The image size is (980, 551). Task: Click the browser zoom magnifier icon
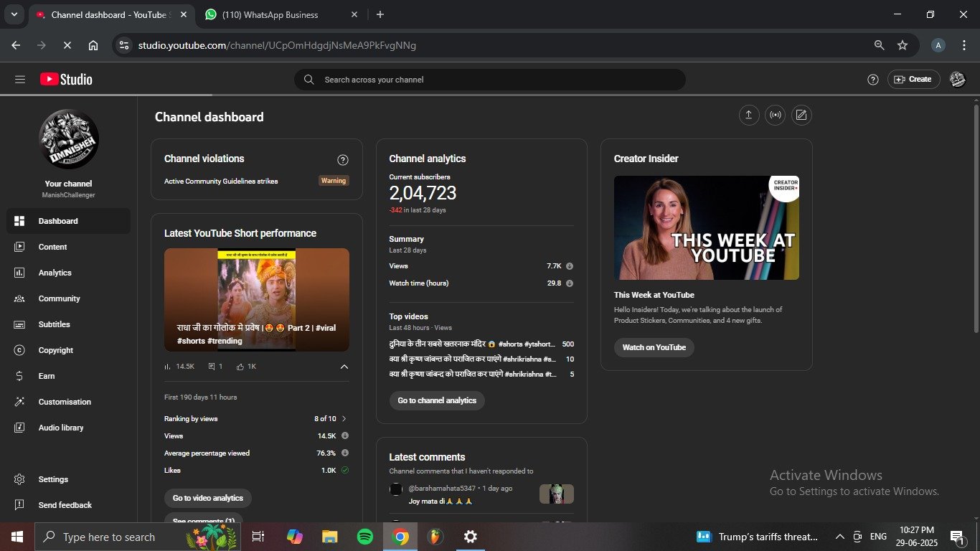click(879, 45)
